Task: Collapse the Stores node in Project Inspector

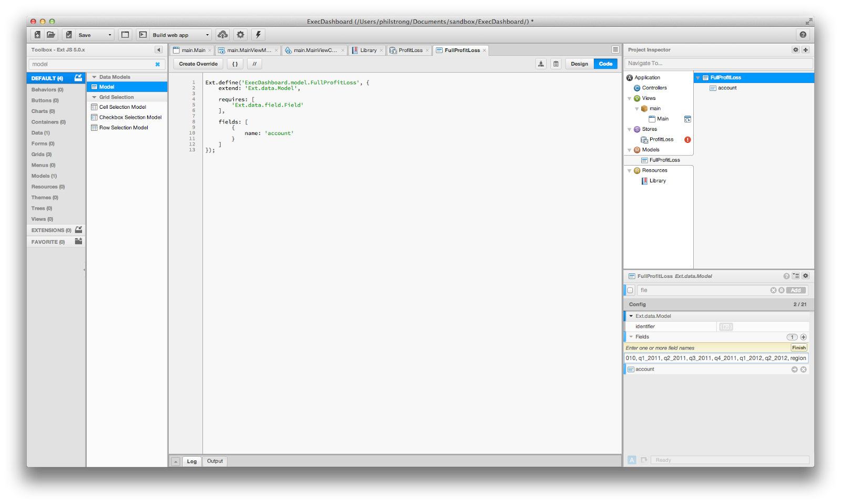Action: pyautogui.click(x=629, y=129)
